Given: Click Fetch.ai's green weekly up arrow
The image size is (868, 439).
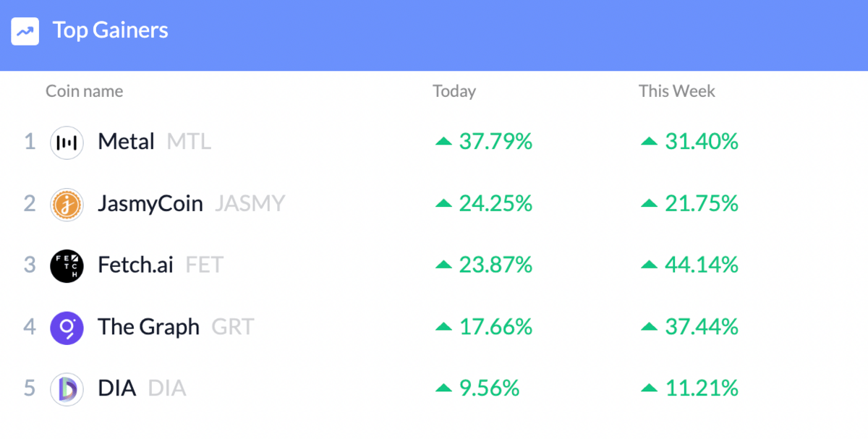Looking at the screenshot, I should [649, 265].
